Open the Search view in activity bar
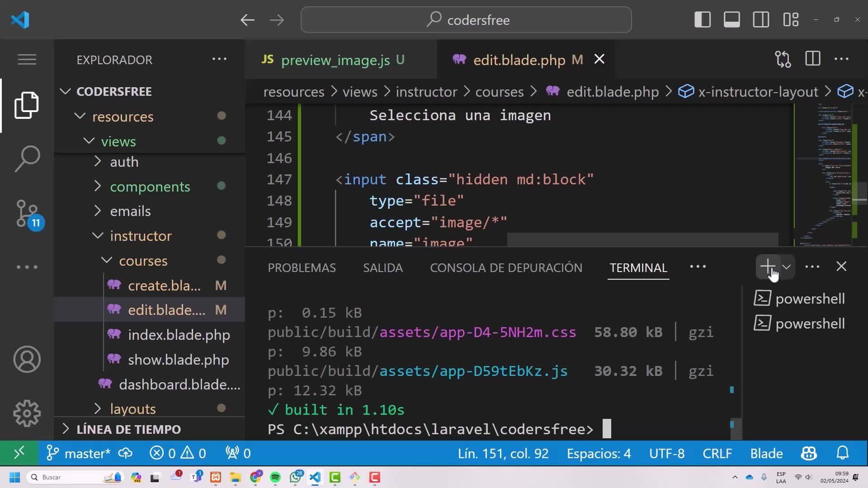 coord(27,159)
